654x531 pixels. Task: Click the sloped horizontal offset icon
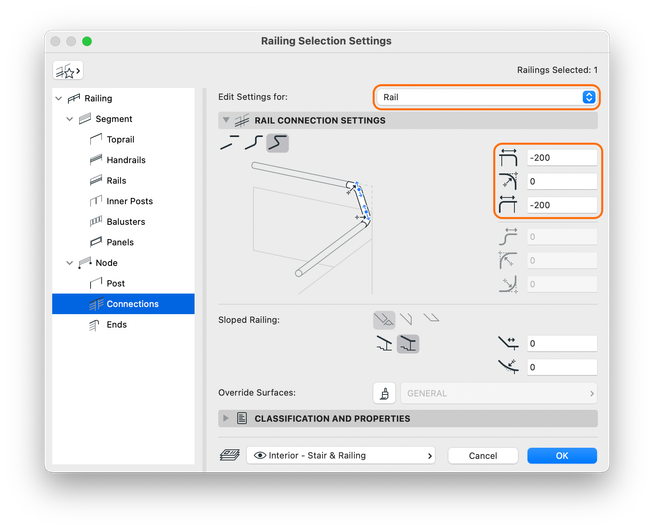point(508,343)
